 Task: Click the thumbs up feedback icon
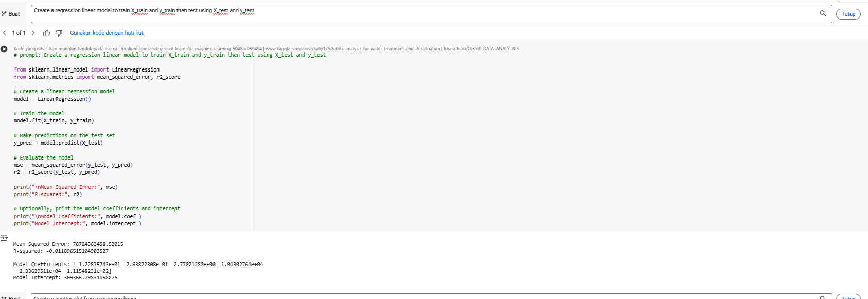point(47,33)
